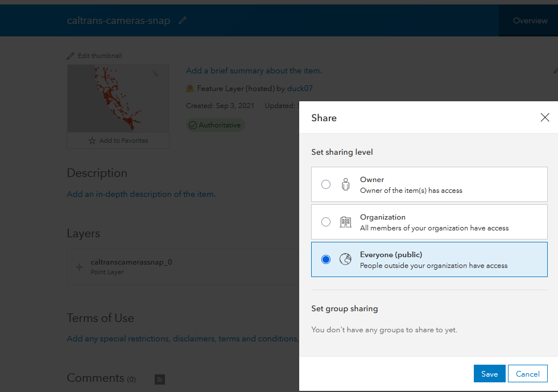This screenshot has height=392, width=558.
Task: Click the Owner person icon in the Share dialog
Action: pos(345,184)
